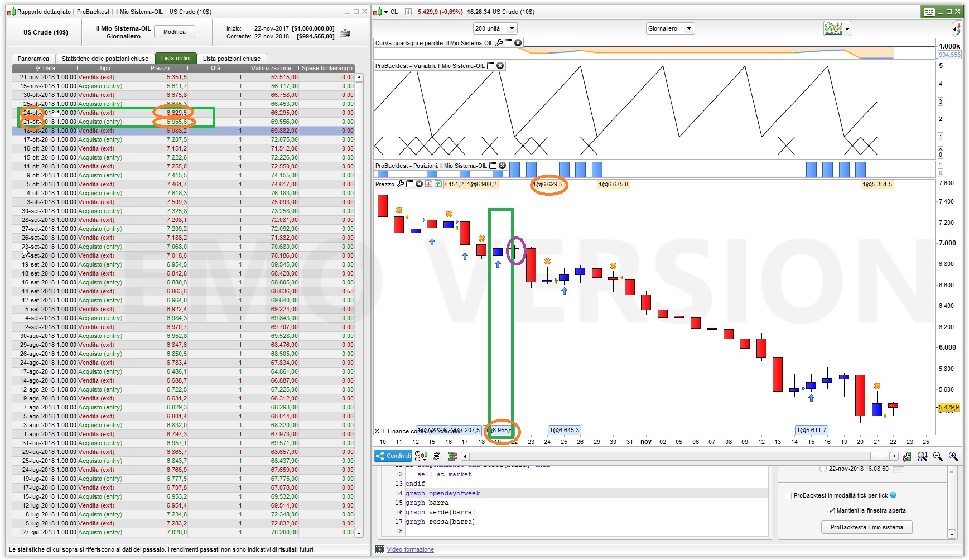Open the Video formazione link
Viewport: 969px width, 560px height.
coord(410,549)
